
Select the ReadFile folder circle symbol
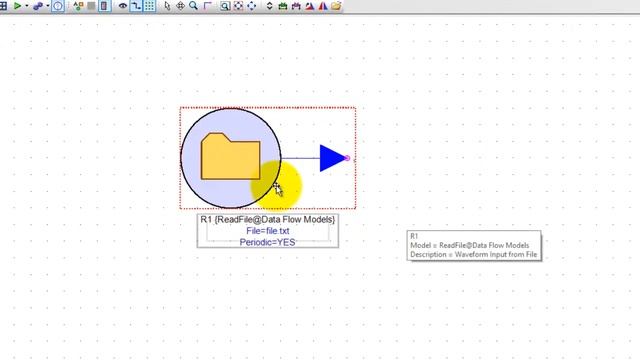click(x=231, y=158)
